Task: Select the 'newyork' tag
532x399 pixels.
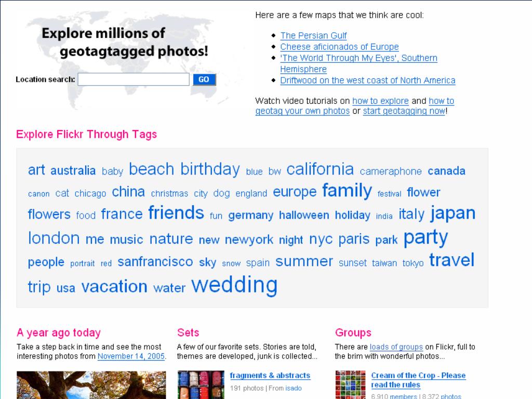Action: click(249, 240)
